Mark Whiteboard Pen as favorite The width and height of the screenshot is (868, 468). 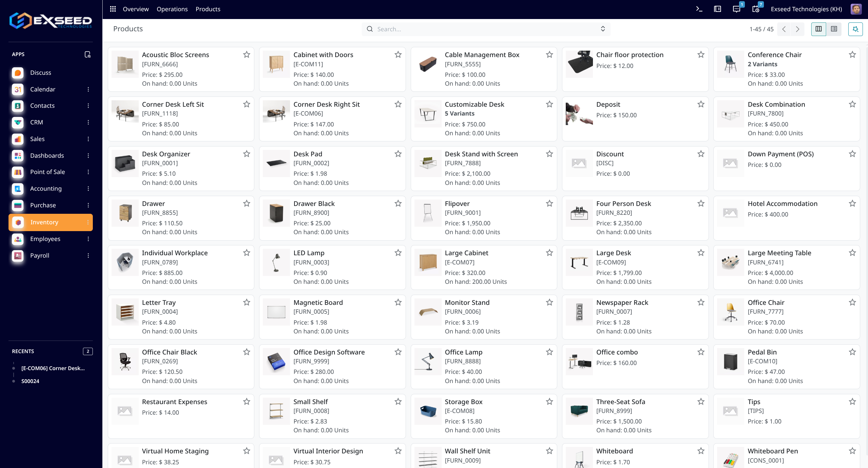(852, 451)
